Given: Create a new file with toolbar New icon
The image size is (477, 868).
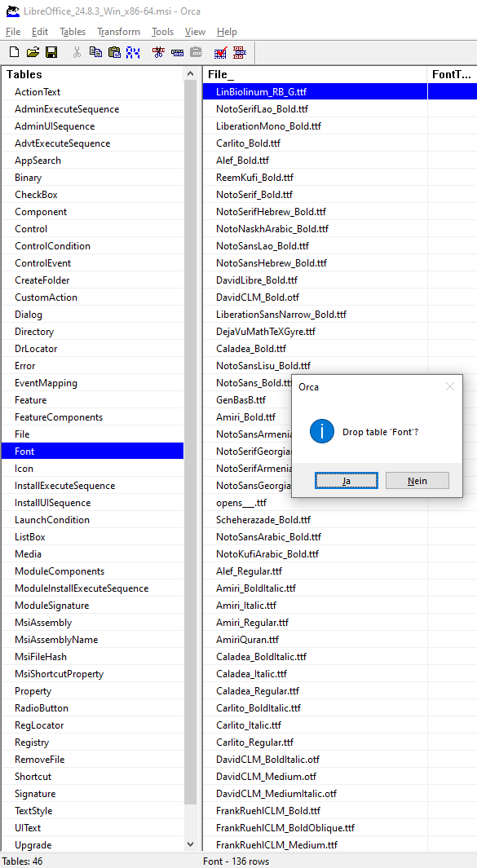Looking at the screenshot, I should pyautogui.click(x=15, y=53).
